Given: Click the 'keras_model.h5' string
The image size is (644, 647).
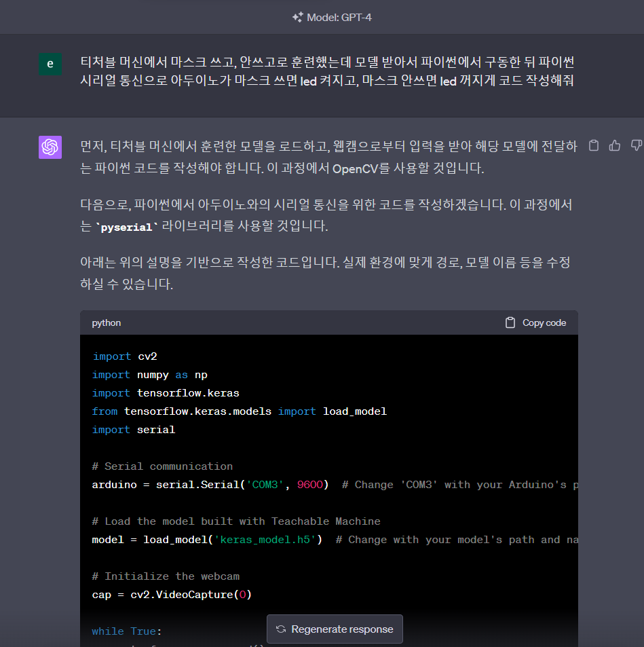Looking at the screenshot, I should coord(265,540).
